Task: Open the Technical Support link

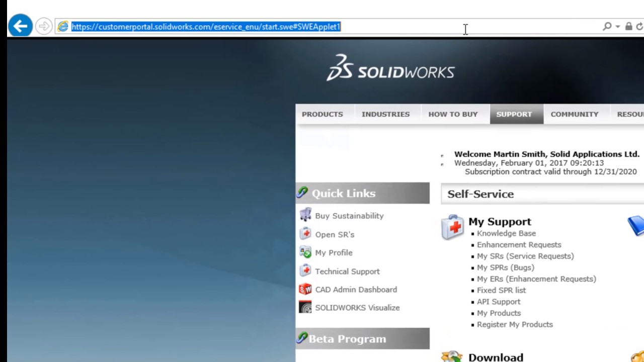Action: (x=347, y=271)
